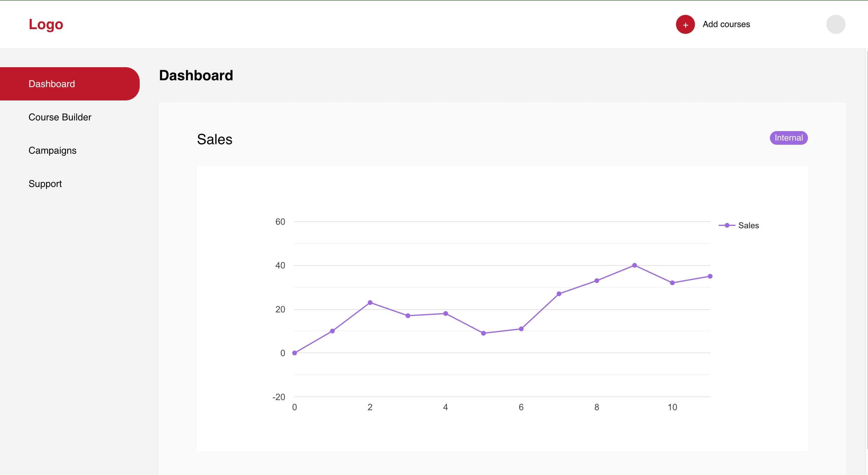Click the Sales data point at x=10
This screenshot has width=868, height=475.
pos(672,283)
